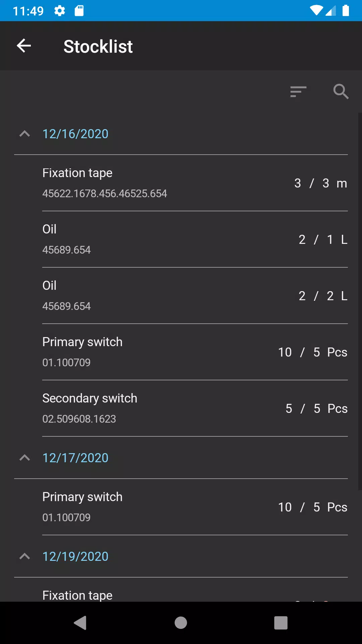
Task: Open the search magnifier icon
Action: point(341,92)
